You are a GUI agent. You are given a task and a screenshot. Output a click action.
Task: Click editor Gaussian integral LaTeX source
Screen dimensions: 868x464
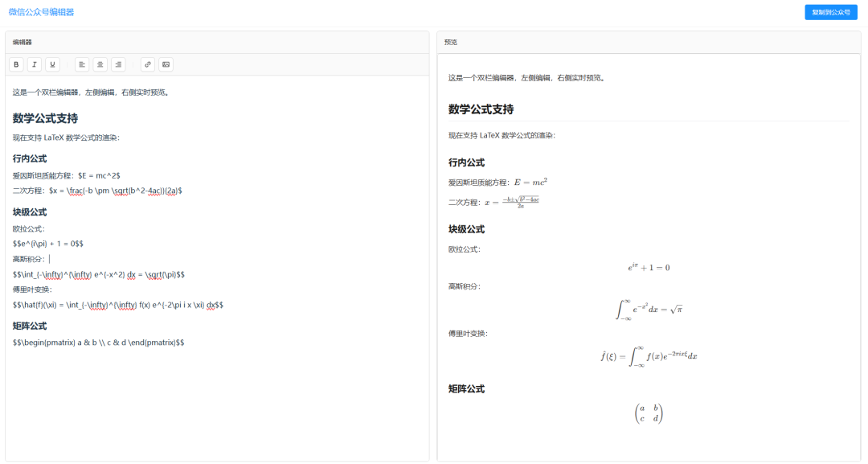click(x=99, y=275)
